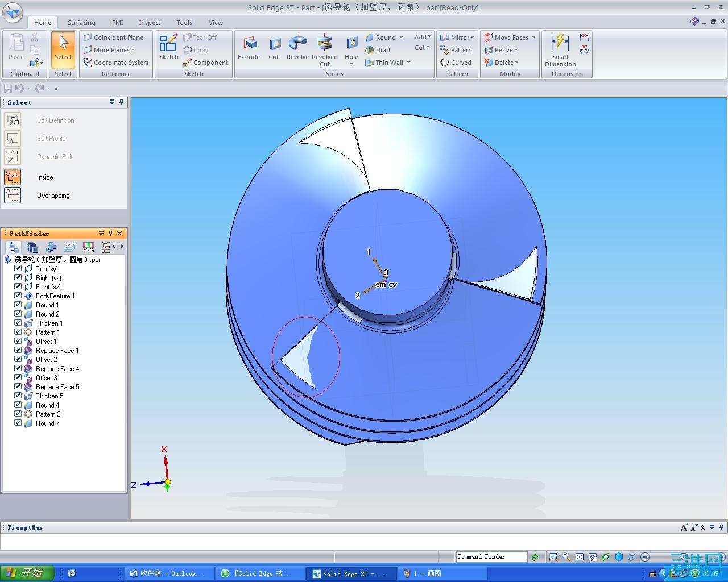The image size is (728, 582).
Task: Open the Smart Dimension tool
Action: pyautogui.click(x=560, y=51)
